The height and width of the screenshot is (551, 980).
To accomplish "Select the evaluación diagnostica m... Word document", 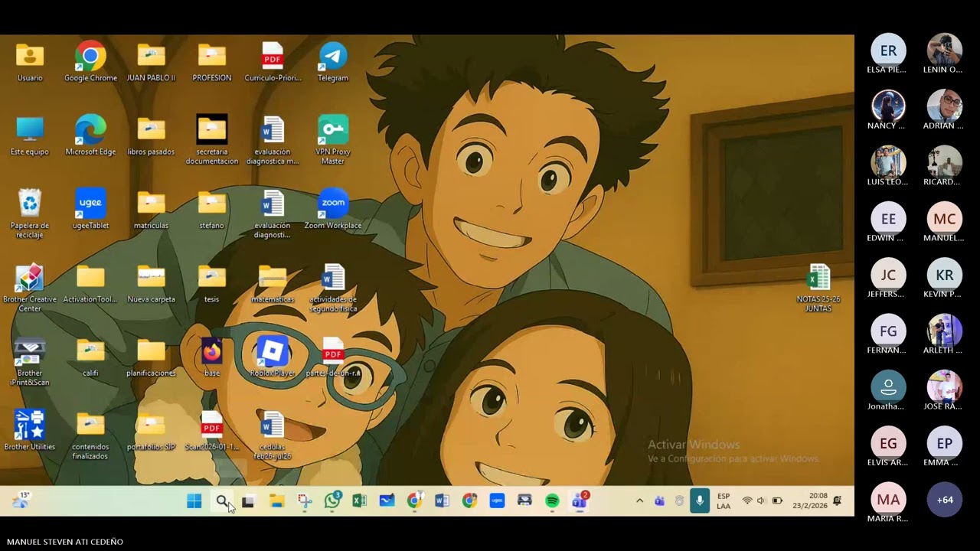I will 273,140.
